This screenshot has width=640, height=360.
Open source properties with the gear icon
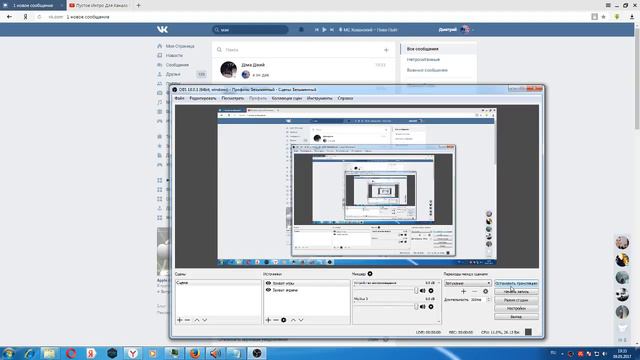click(x=284, y=320)
